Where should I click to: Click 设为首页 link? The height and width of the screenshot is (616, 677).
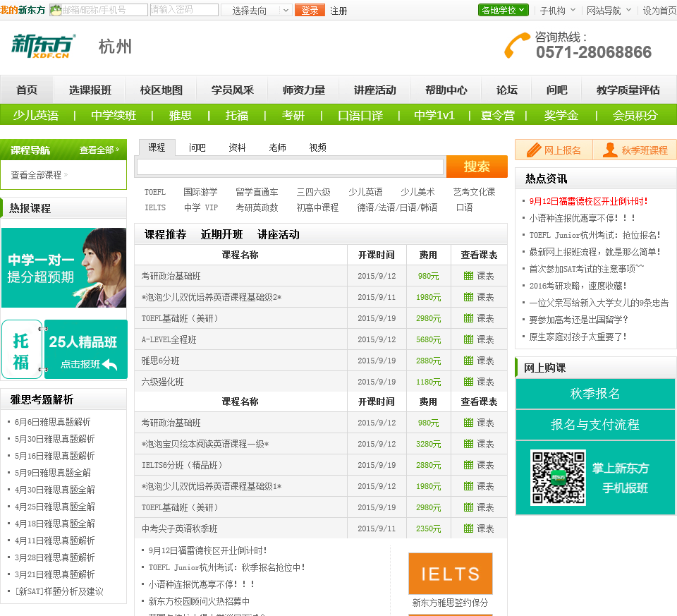pyautogui.click(x=659, y=11)
